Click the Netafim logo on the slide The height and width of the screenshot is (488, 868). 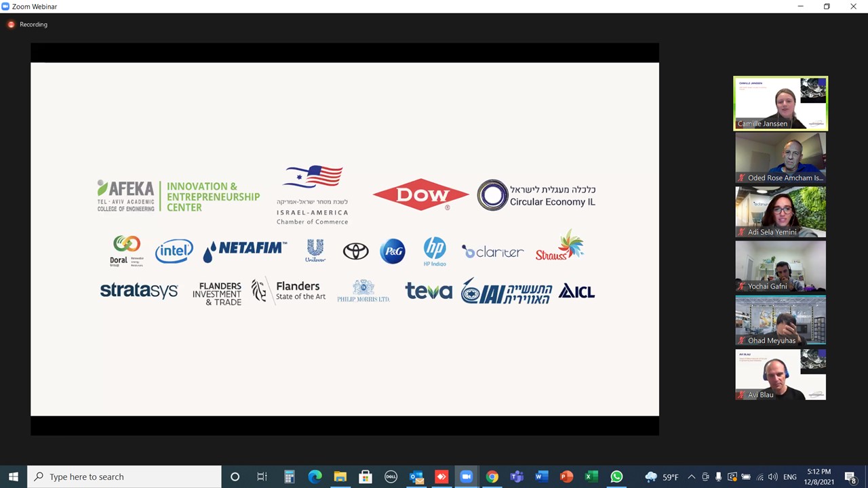245,250
